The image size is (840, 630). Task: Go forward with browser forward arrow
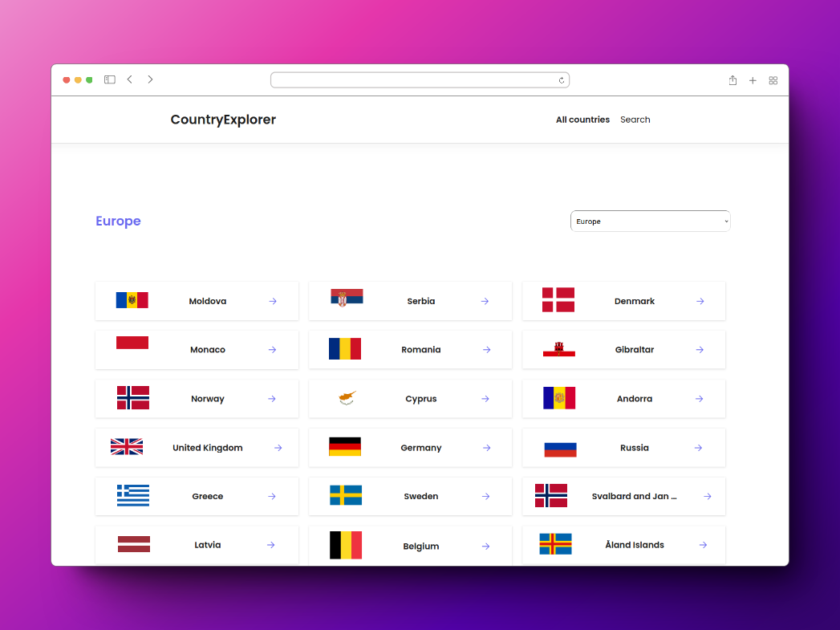[151, 79]
